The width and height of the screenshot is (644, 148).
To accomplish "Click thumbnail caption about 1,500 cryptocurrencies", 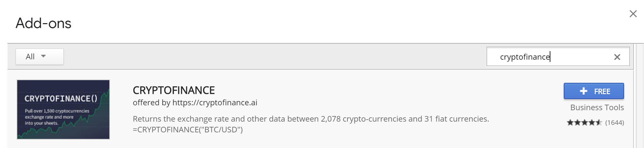I will point(57,117).
